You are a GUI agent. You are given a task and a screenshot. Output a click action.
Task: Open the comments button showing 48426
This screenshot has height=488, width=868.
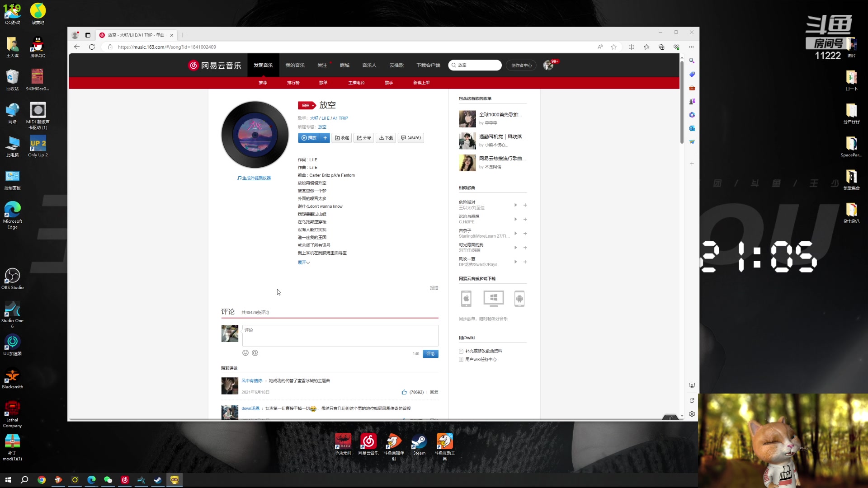click(x=411, y=138)
